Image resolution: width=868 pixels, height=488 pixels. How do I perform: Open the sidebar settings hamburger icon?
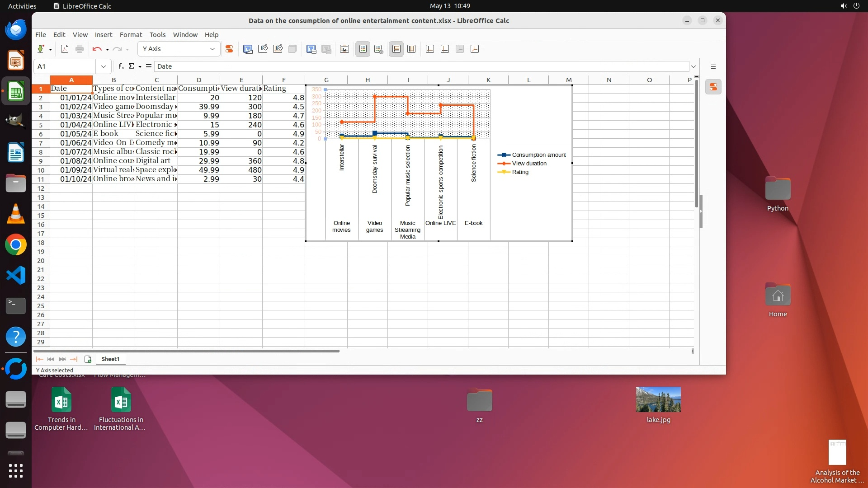[713, 67]
